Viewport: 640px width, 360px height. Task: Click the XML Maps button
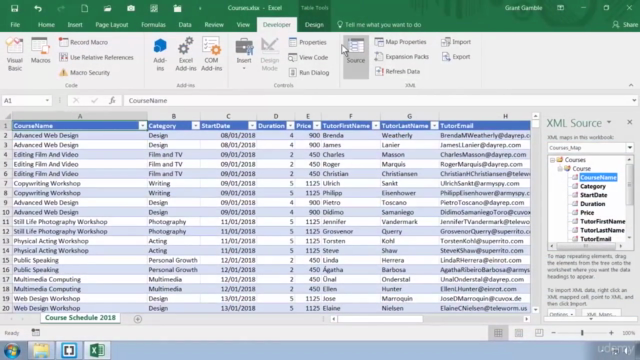[x=601, y=314]
